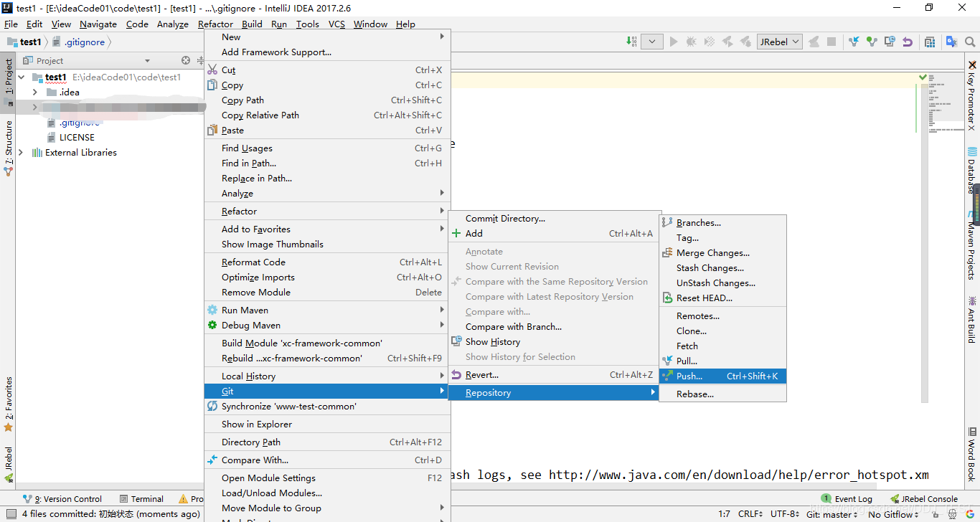980x522 pixels.
Task: Open the Database side tab
Action: [x=972, y=170]
